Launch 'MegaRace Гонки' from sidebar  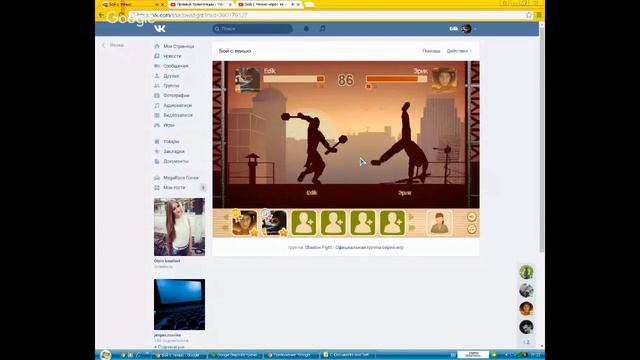pos(180,178)
